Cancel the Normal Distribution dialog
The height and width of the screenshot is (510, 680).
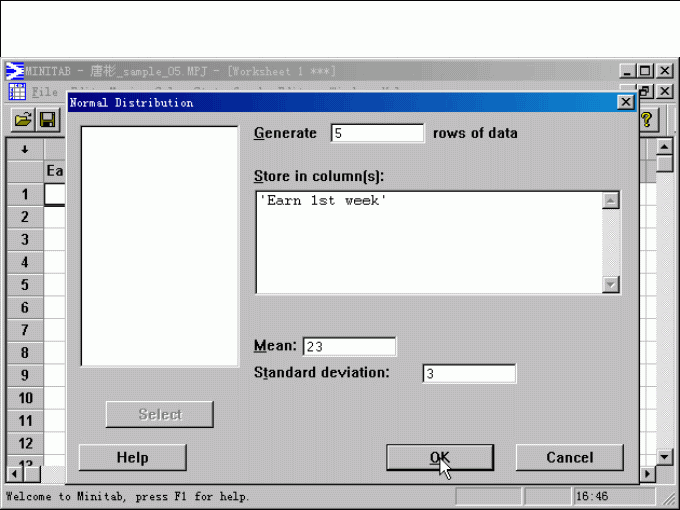pyautogui.click(x=569, y=457)
